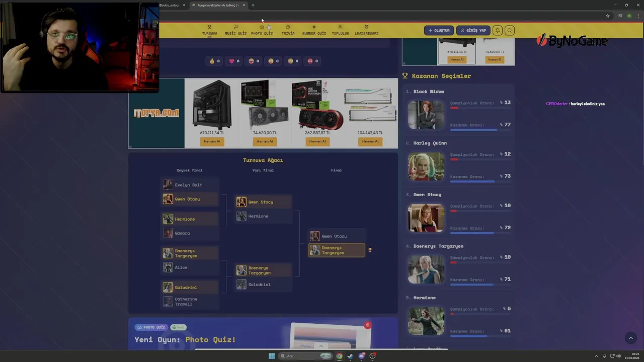644x362 pixels.
Task: Click Hemen Al under 262.887,87 TL
Action: click(x=317, y=141)
